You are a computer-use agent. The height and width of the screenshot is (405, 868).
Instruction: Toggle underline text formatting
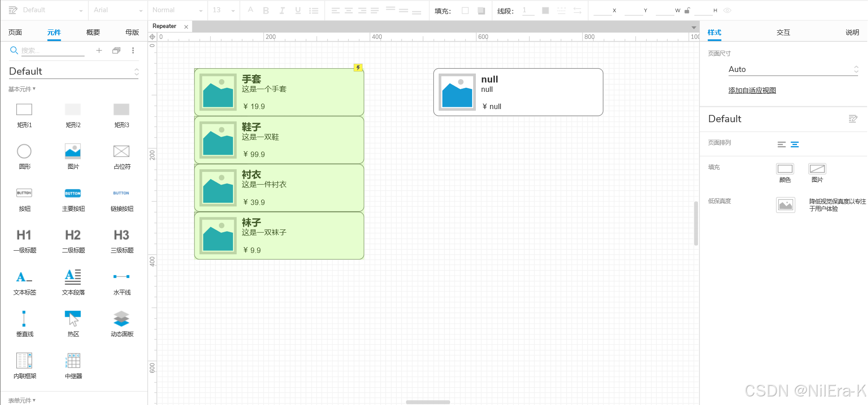tap(298, 10)
